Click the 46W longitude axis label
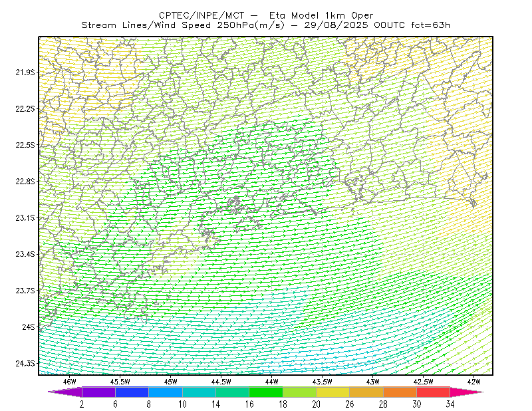532x411 pixels. [x=70, y=382]
